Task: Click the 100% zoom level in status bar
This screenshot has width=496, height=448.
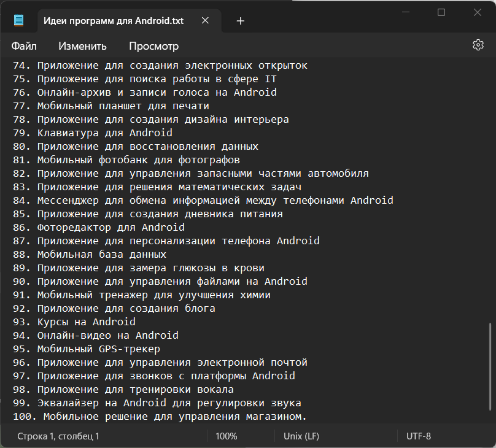Action: 227,436
